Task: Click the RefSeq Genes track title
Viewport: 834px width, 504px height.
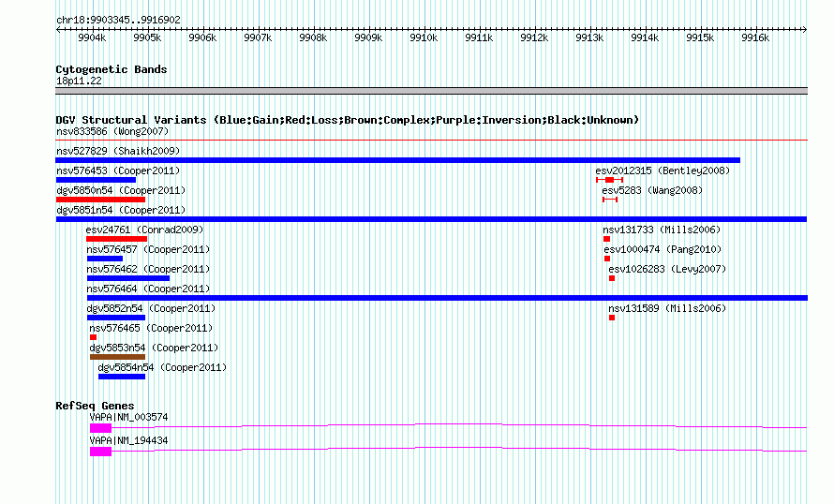Action: [x=95, y=405]
